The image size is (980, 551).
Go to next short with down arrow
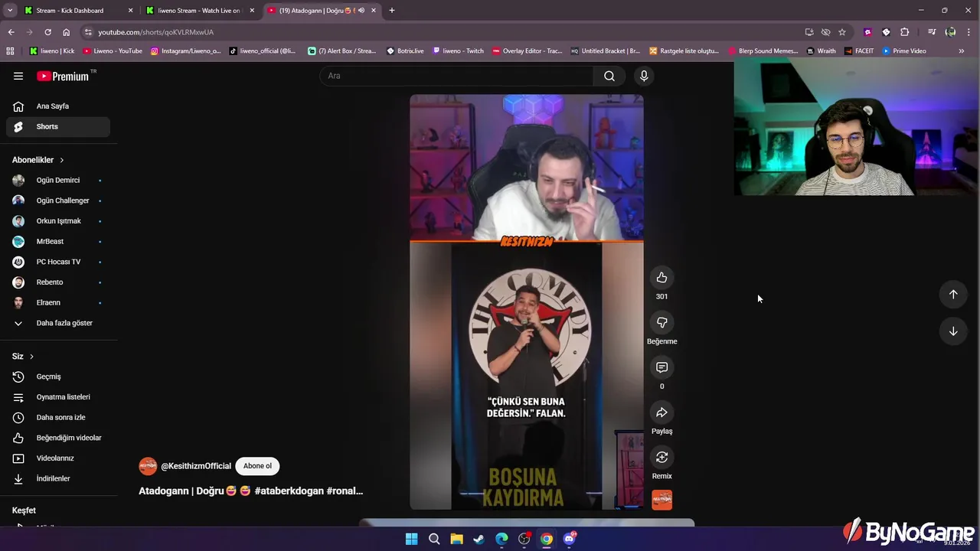953,331
